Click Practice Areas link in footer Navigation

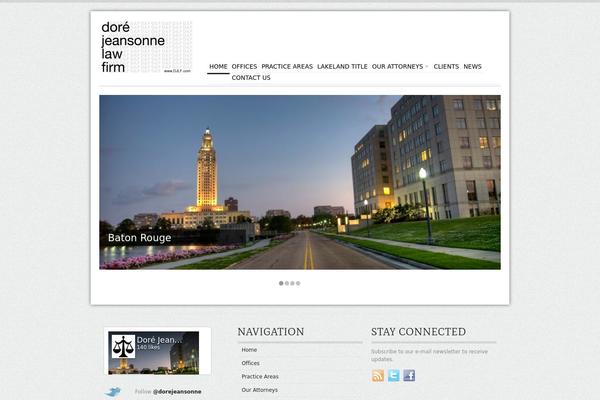coord(260,377)
